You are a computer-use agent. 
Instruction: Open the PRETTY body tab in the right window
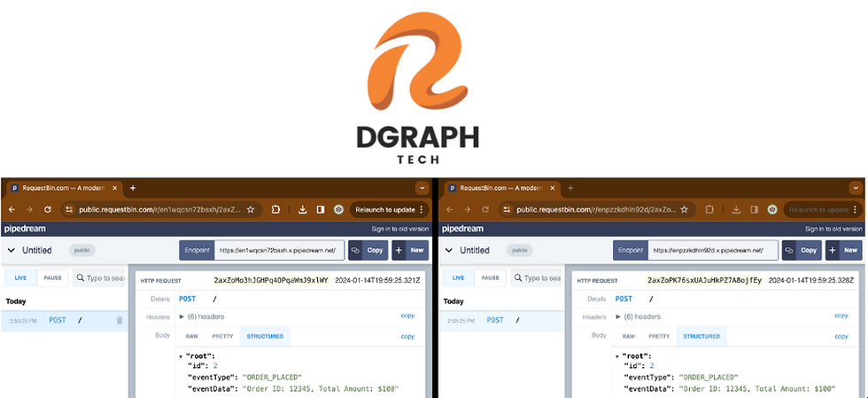(x=659, y=337)
